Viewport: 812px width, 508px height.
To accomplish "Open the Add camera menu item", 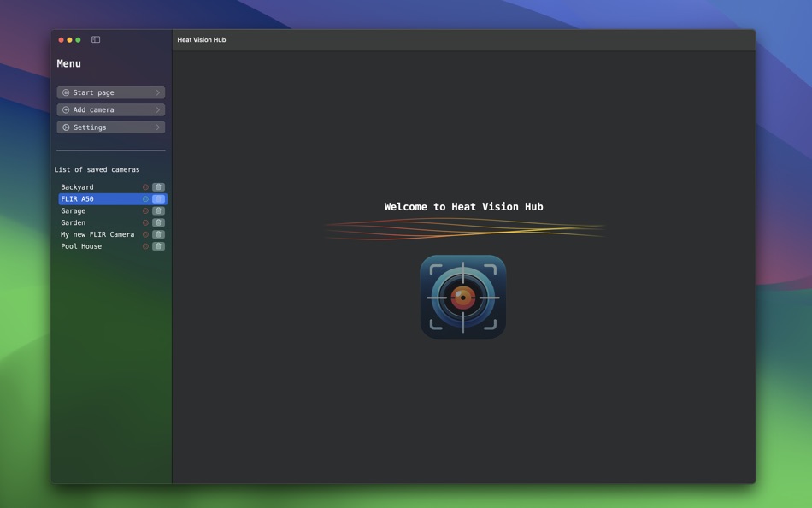I will point(111,109).
